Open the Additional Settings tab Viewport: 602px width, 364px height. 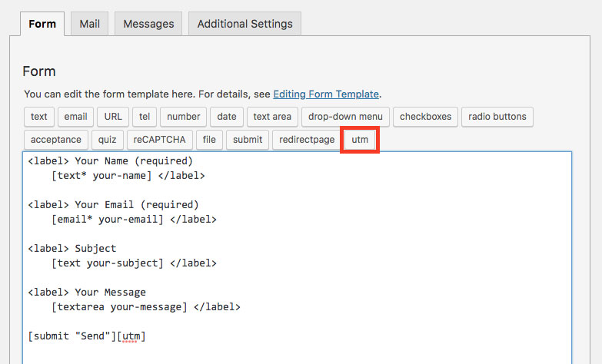245,24
